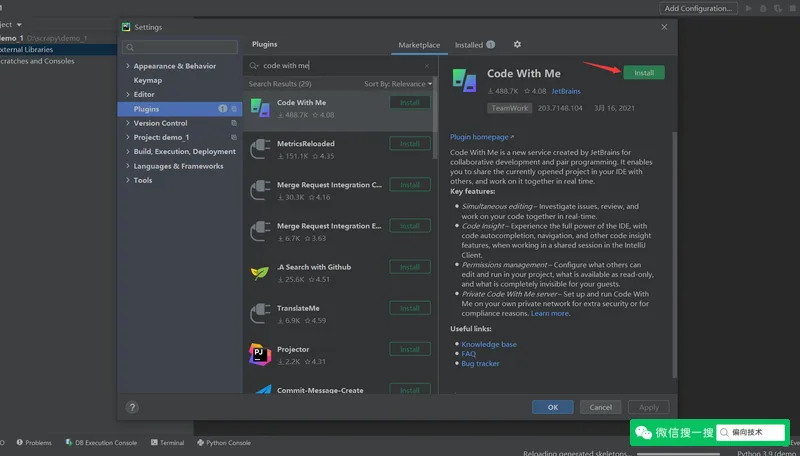Clear the plugin search with the X icon

[427, 66]
